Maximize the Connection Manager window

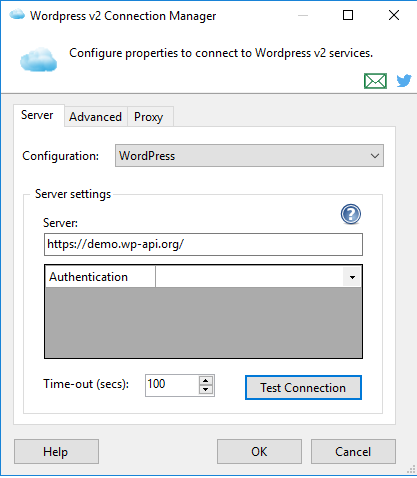(348, 15)
